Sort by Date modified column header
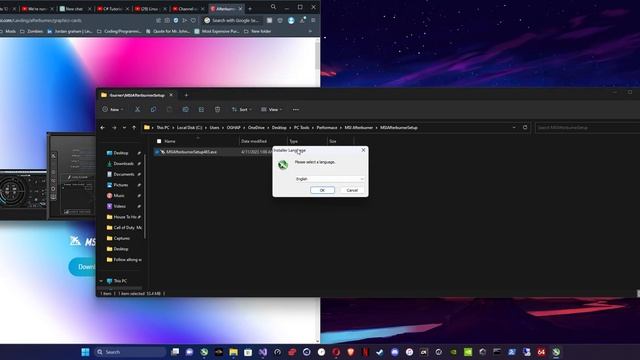The image size is (640, 360). [253, 141]
